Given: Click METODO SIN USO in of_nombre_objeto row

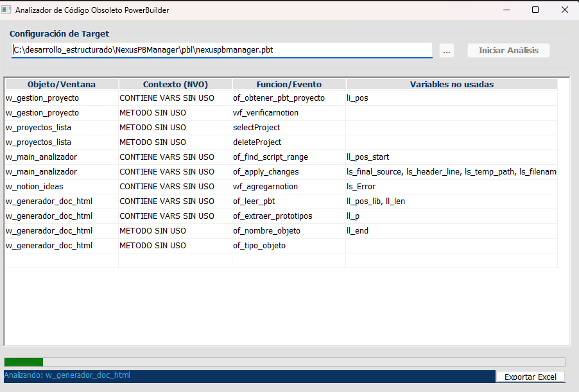Looking at the screenshot, I should pyautogui.click(x=175, y=231).
